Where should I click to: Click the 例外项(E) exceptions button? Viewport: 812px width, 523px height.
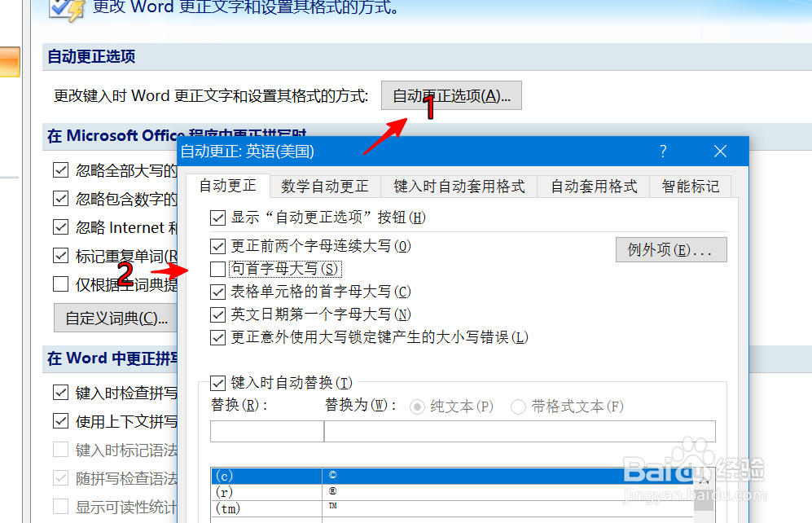[x=671, y=249]
